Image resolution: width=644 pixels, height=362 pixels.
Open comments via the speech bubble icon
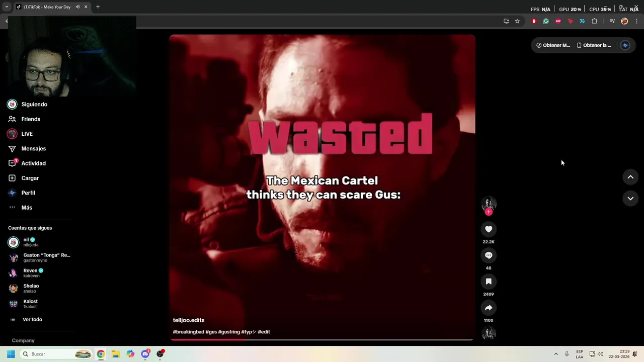tap(489, 255)
